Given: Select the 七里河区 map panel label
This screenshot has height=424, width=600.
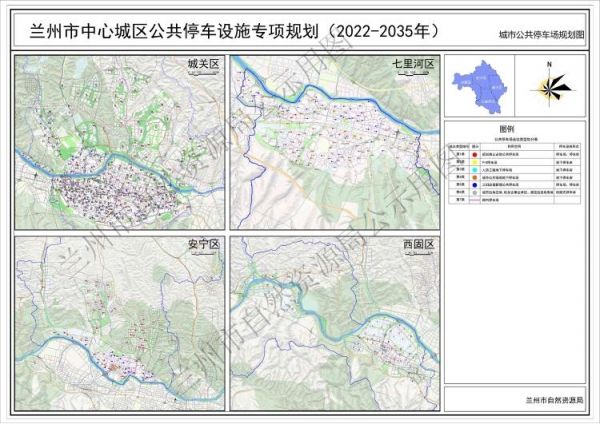Looking at the screenshot, I should [x=413, y=65].
